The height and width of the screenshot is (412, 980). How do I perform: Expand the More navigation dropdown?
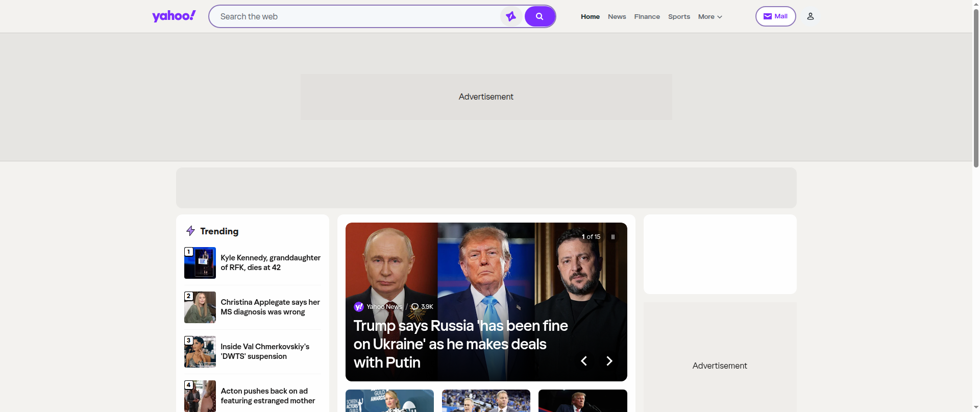pos(710,16)
